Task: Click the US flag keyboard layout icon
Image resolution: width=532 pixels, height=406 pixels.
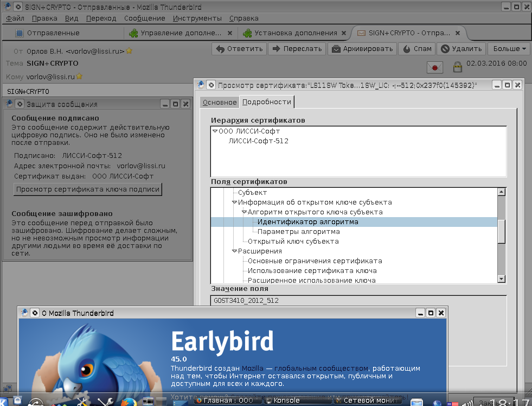Action: click(452, 404)
